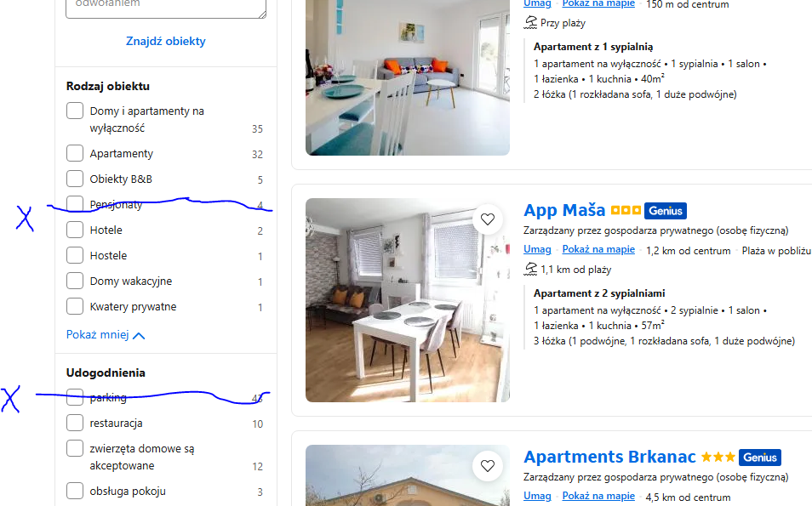
Task: Open Pokaż na mapie link for App Maša
Action: (598, 249)
